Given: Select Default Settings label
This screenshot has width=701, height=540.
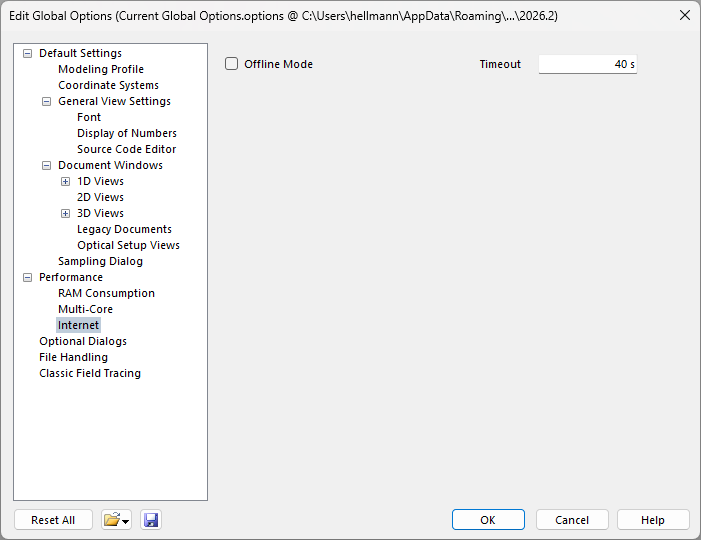Looking at the screenshot, I should (x=80, y=53).
